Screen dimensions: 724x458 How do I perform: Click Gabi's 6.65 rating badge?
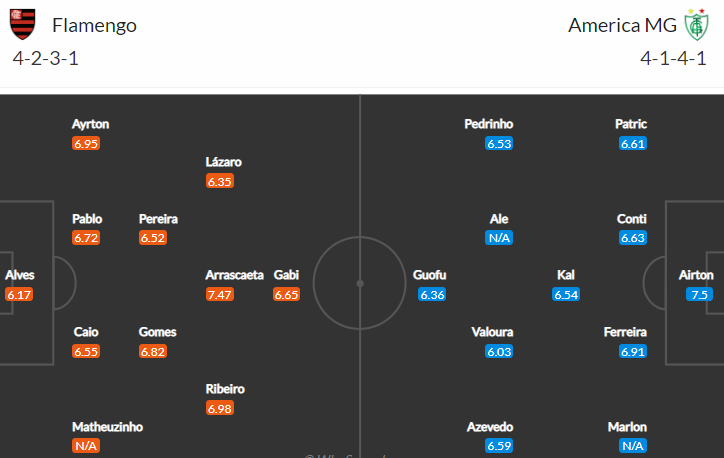(286, 295)
